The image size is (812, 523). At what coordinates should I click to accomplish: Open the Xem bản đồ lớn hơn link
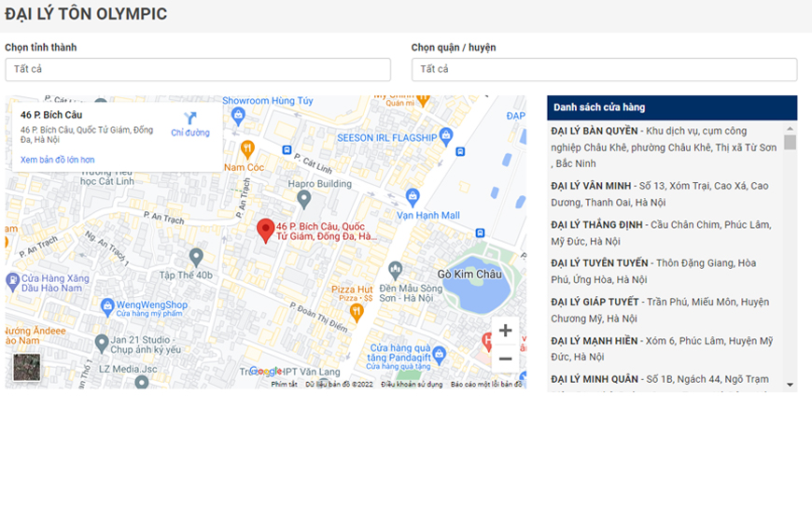coord(58,160)
